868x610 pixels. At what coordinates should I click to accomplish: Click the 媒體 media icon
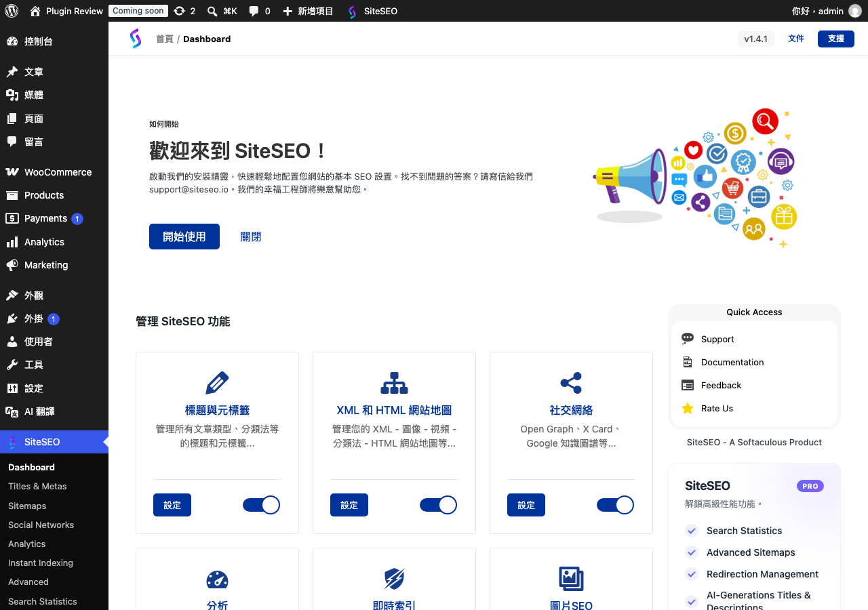point(12,95)
